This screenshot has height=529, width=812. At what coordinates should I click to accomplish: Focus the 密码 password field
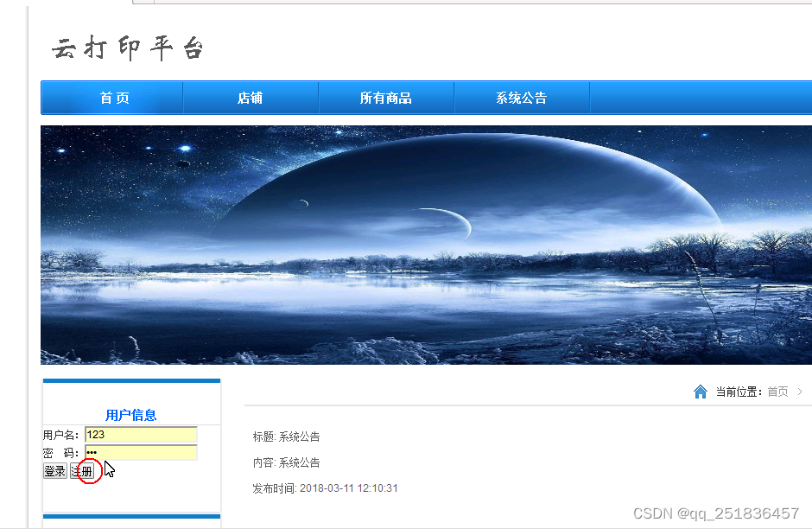[x=141, y=452]
